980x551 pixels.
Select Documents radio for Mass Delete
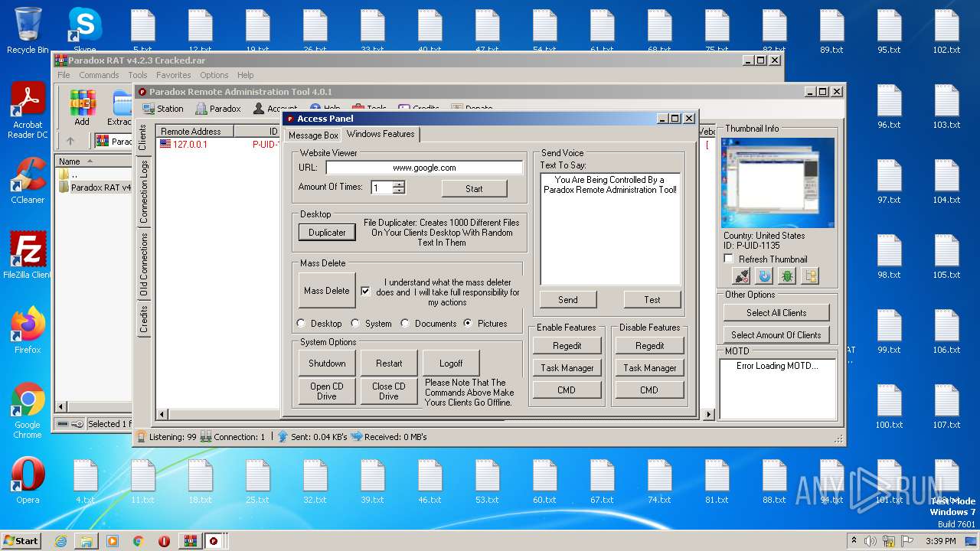coord(405,323)
